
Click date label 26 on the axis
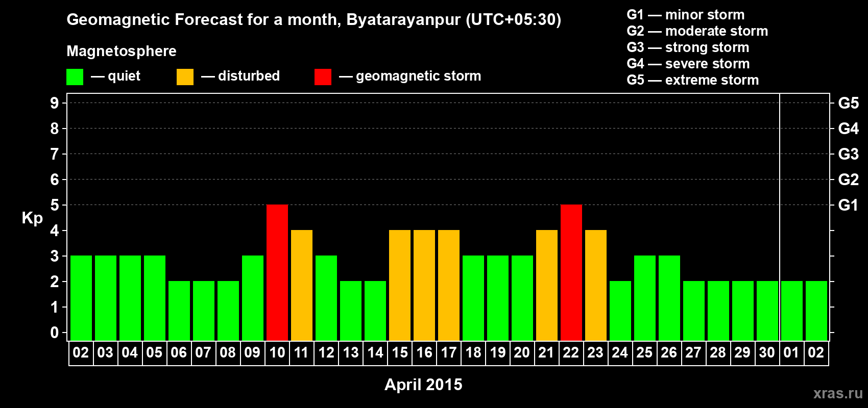669,353
